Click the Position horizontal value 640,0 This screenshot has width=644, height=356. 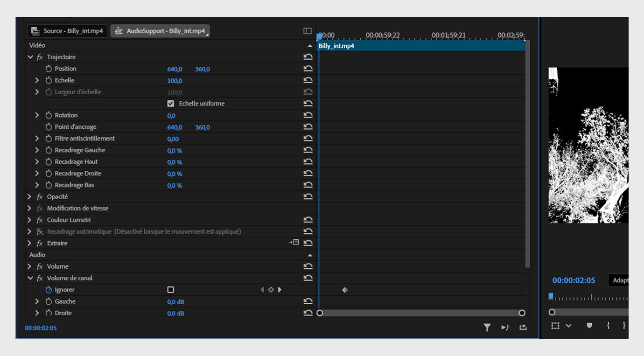click(175, 69)
